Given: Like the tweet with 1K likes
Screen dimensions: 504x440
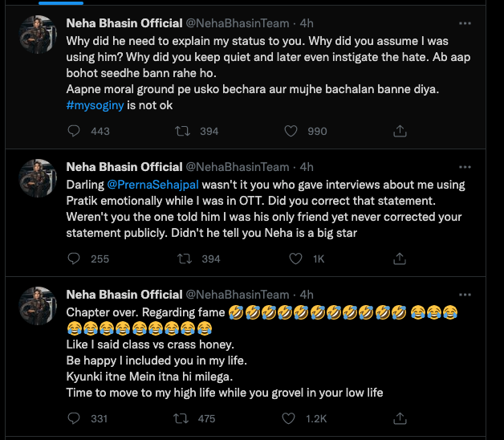Looking at the screenshot, I should pyautogui.click(x=295, y=259).
